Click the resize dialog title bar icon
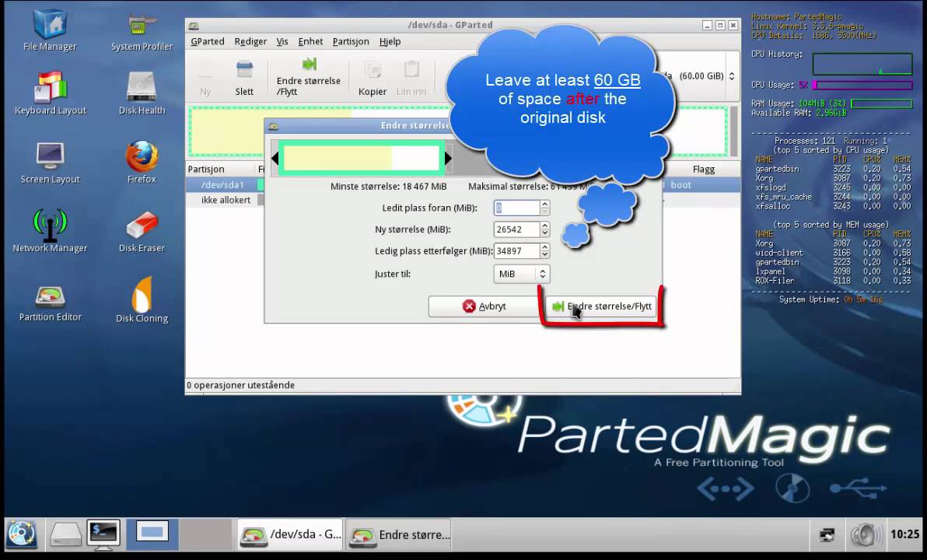The width and height of the screenshot is (927, 560). pos(273,126)
